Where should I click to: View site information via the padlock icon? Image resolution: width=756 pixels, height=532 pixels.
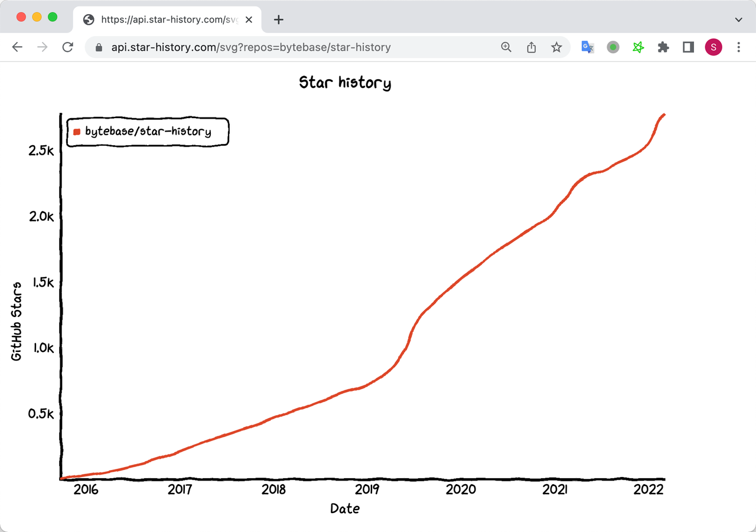pos(98,47)
